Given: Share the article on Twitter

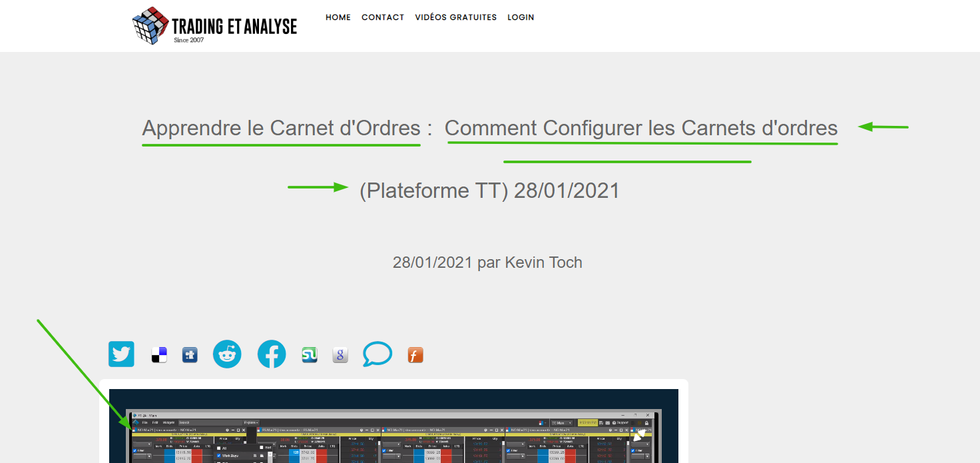Looking at the screenshot, I should point(121,354).
